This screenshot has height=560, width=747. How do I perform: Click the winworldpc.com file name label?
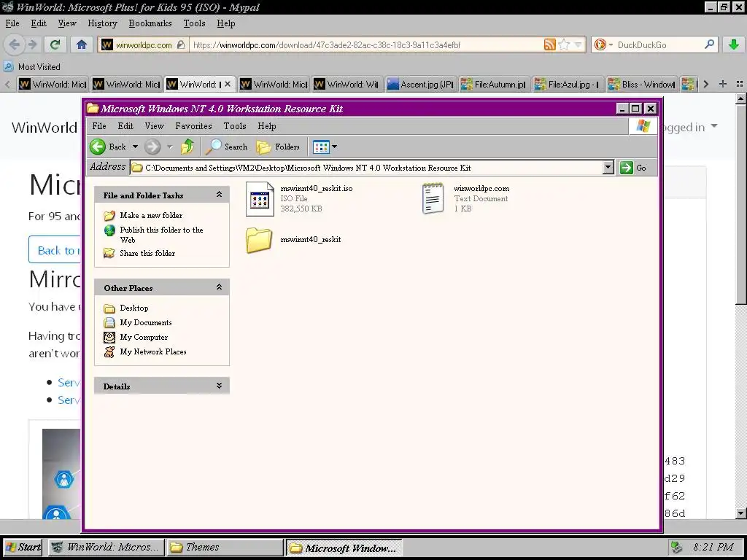click(x=481, y=189)
